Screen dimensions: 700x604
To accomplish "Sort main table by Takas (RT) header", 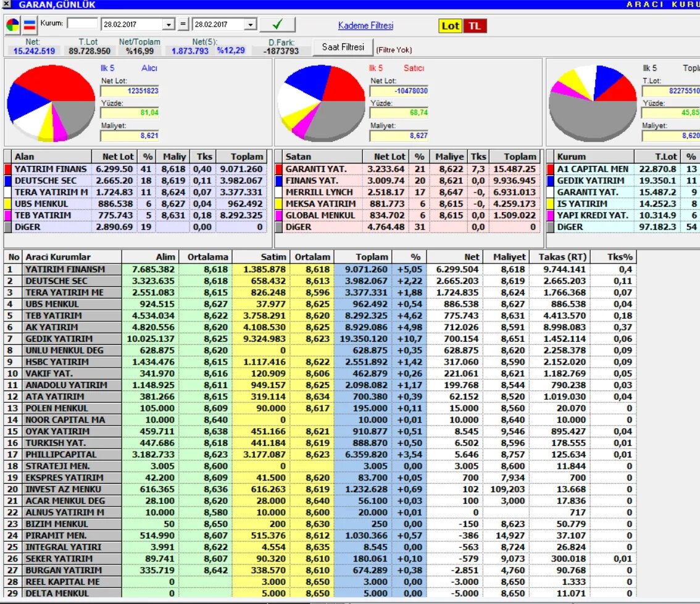I will 560,257.
